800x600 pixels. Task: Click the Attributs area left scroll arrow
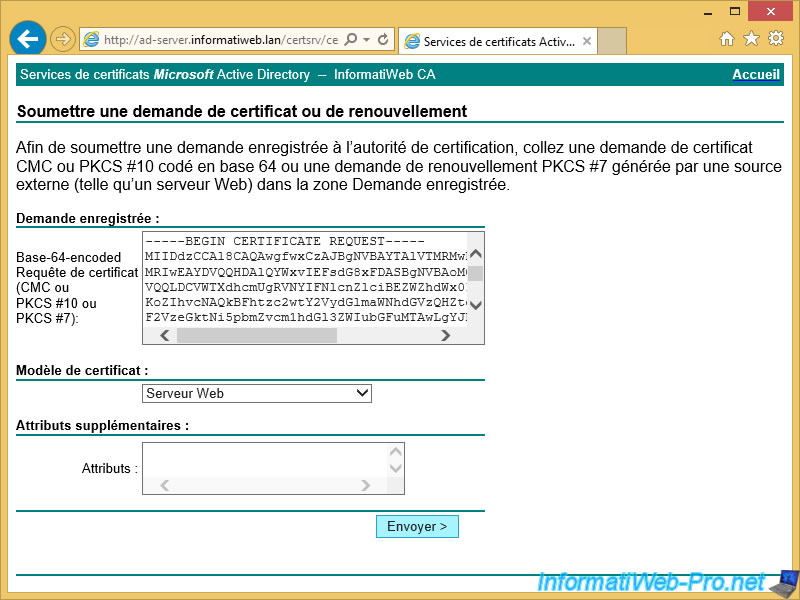164,485
